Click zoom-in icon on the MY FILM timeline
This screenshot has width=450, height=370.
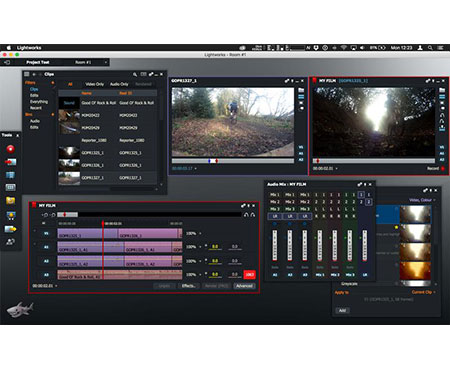[45, 215]
